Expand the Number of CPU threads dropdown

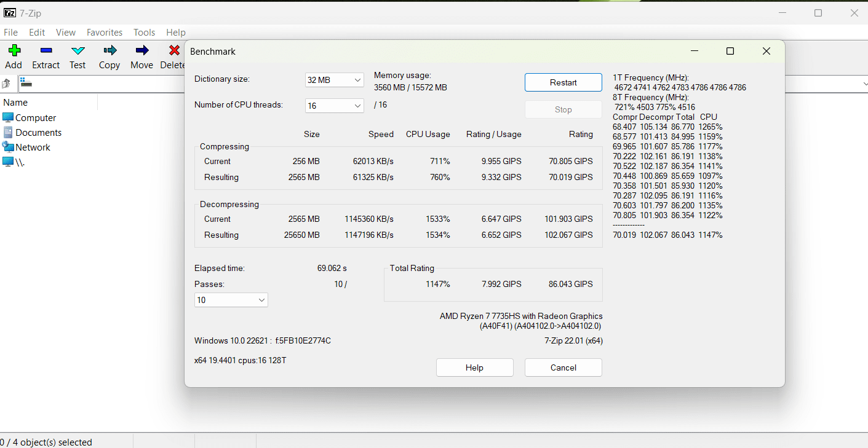[334, 106]
